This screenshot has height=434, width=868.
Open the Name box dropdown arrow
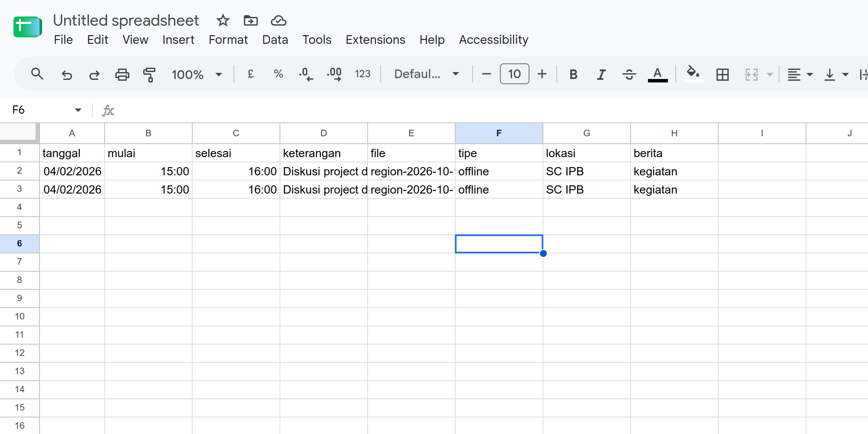tap(78, 110)
